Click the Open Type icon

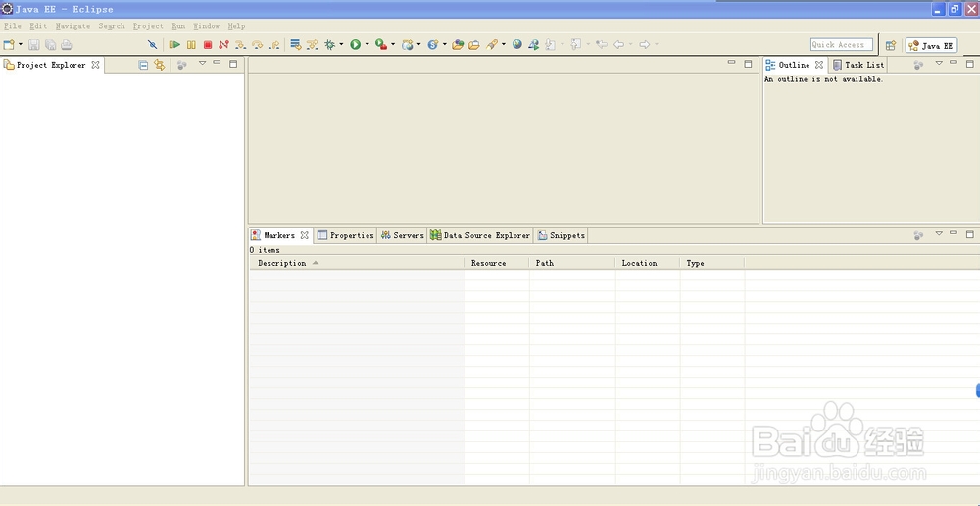(458, 44)
